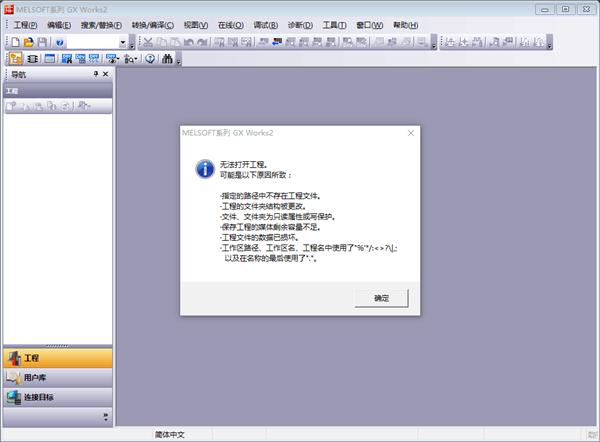Viewport: 600px width, 442px height.
Task: Click the first blue device monitor icon
Action: [x=67, y=59]
